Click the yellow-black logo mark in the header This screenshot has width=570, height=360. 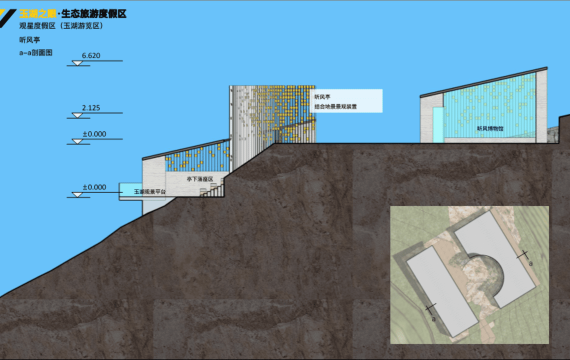7,18
